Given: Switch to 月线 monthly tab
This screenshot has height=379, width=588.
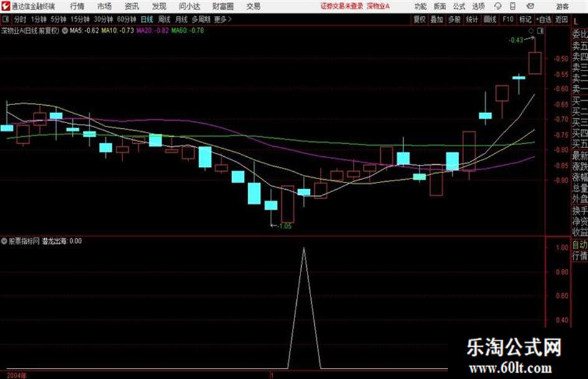Looking at the screenshot, I should tap(182, 19).
